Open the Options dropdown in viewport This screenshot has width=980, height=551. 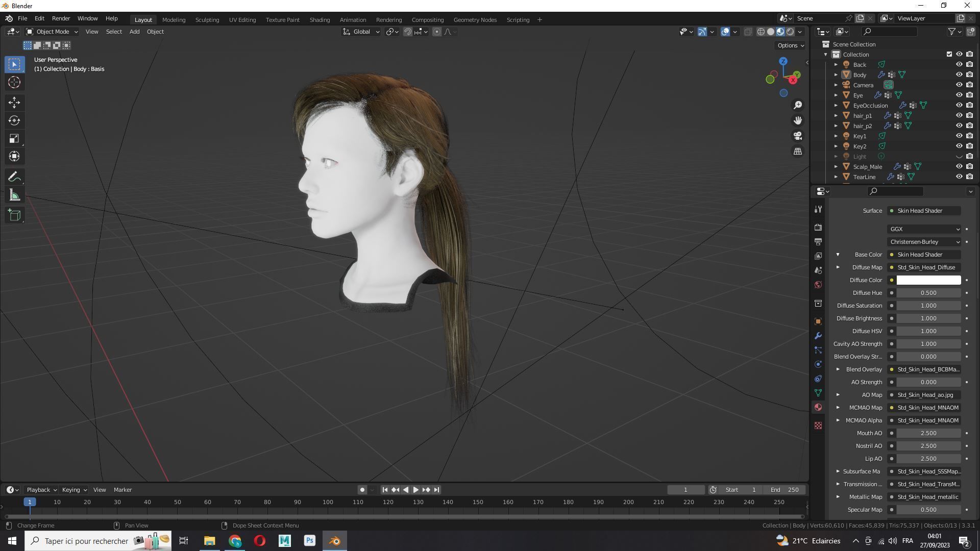click(x=790, y=45)
